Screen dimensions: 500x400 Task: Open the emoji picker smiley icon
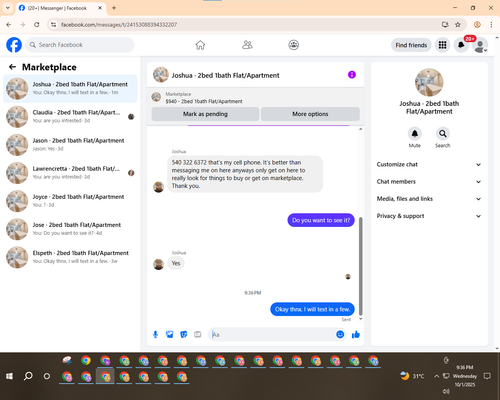click(340, 334)
